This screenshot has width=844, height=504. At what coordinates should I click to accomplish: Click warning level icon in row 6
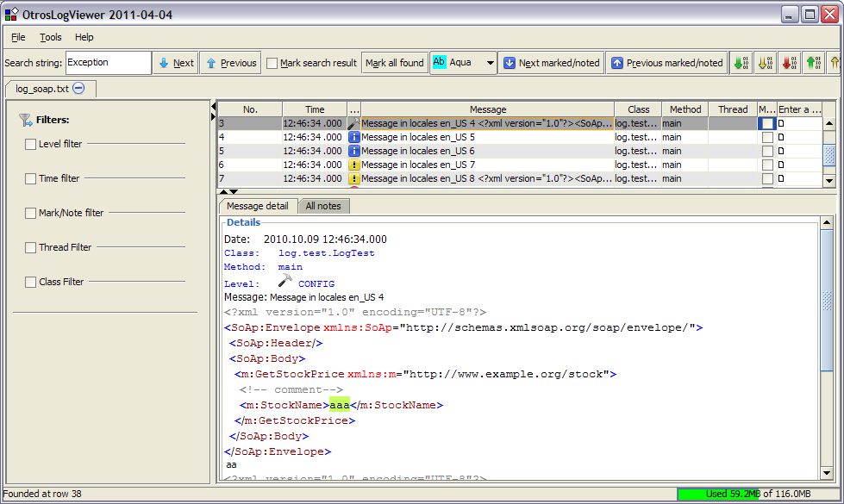pyautogui.click(x=353, y=165)
